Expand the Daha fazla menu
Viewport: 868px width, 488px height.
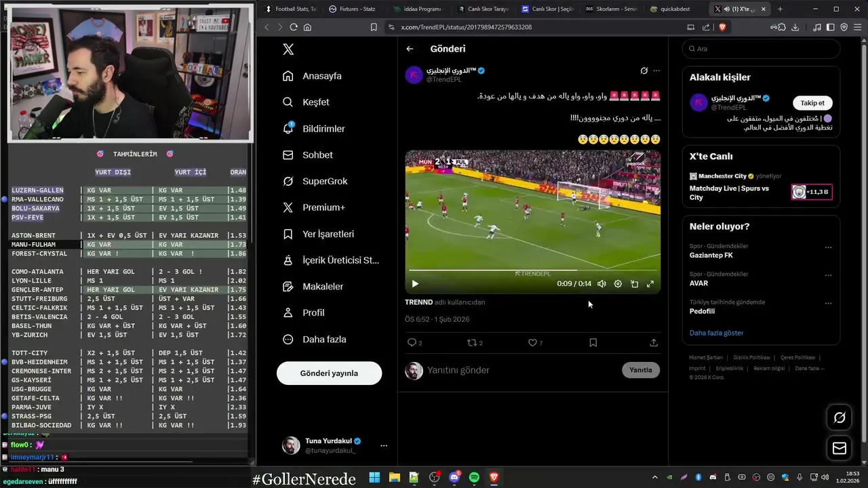(x=315, y=340)
